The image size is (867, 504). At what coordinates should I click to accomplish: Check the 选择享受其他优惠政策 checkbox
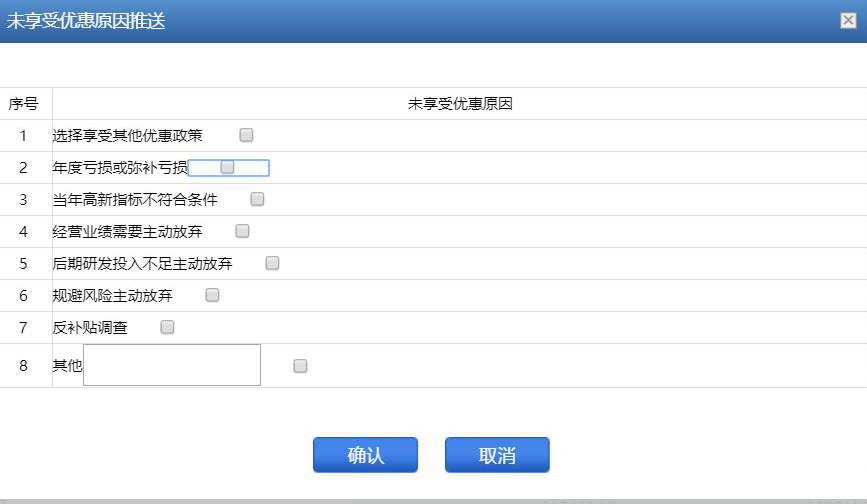point(246,135)
